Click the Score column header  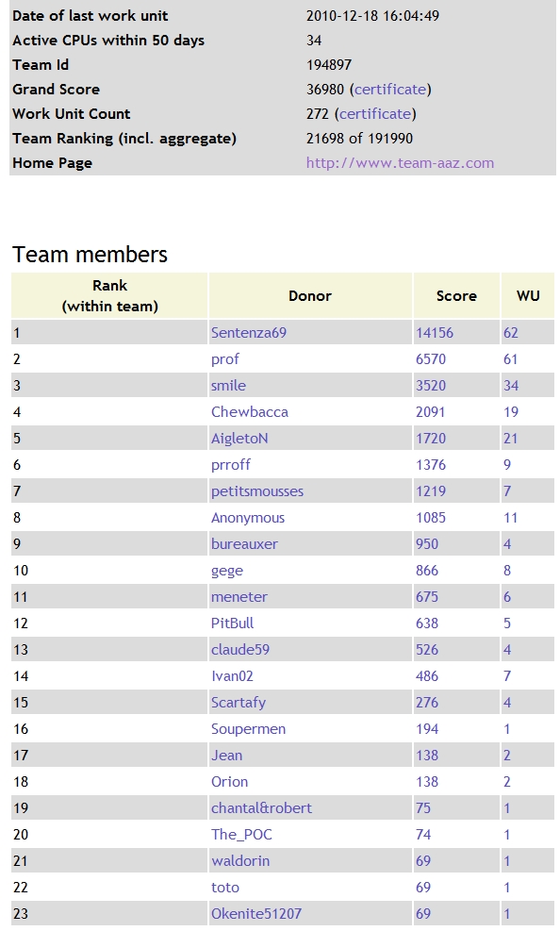(456, 295)
